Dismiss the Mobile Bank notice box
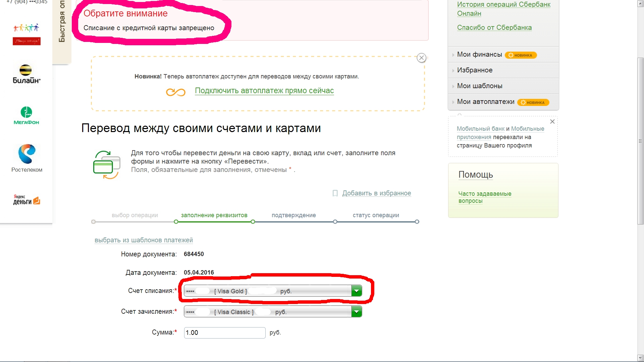Viewport: 644px width, 362px height. pyautogui.click(x=552, y=122)
